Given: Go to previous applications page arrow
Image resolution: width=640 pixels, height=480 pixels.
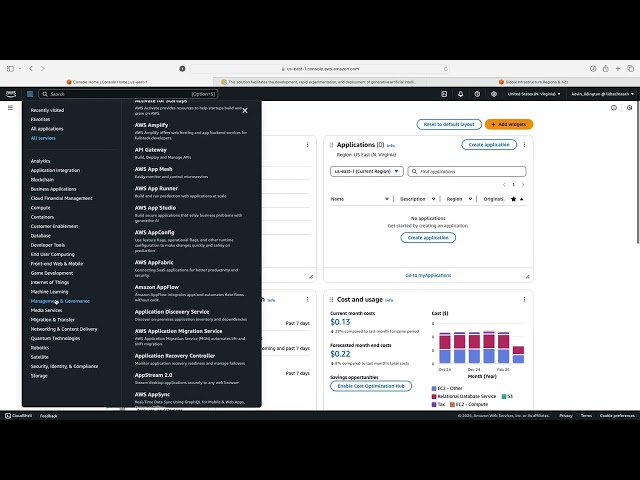Looking at the screenshot, I should click(504, 185).
